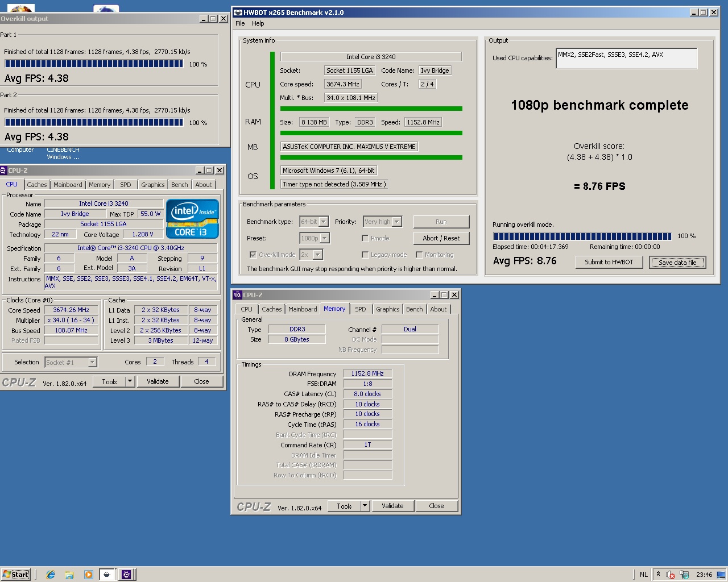Select About tab in CPU-Z Memory window

point(439,309)
